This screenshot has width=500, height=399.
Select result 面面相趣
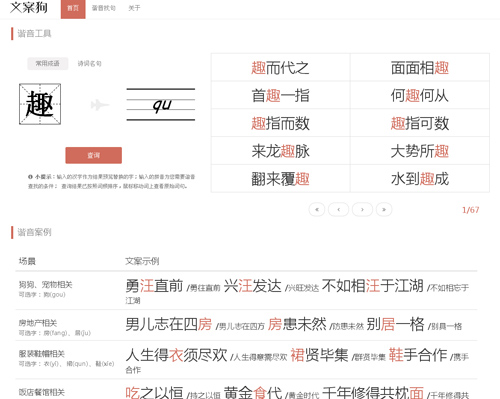click(420, 68)
